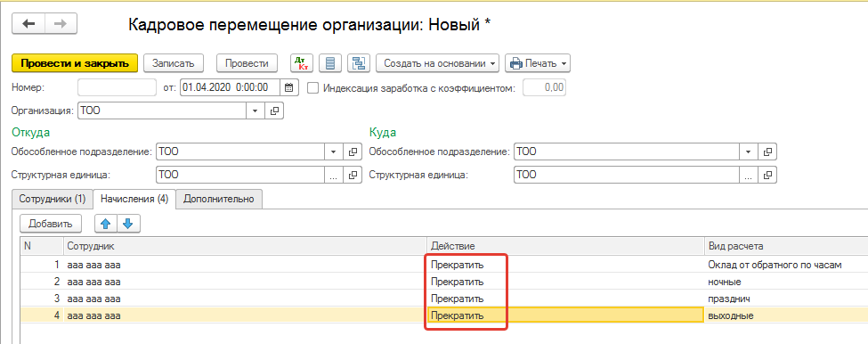Show Дт/Кт postings for the document

tap(302, 63)
